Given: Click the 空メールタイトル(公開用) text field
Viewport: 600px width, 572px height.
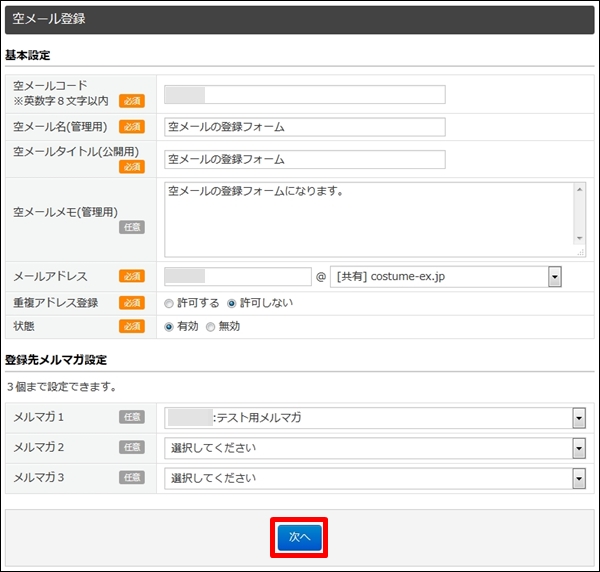Looking at the screenshot, I should pyautogui.click(x=305, y=159).
